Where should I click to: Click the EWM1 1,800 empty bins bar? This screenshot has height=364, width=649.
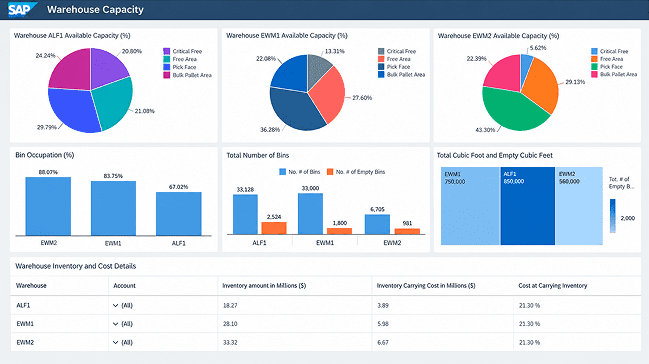click(x=339, y=231)
